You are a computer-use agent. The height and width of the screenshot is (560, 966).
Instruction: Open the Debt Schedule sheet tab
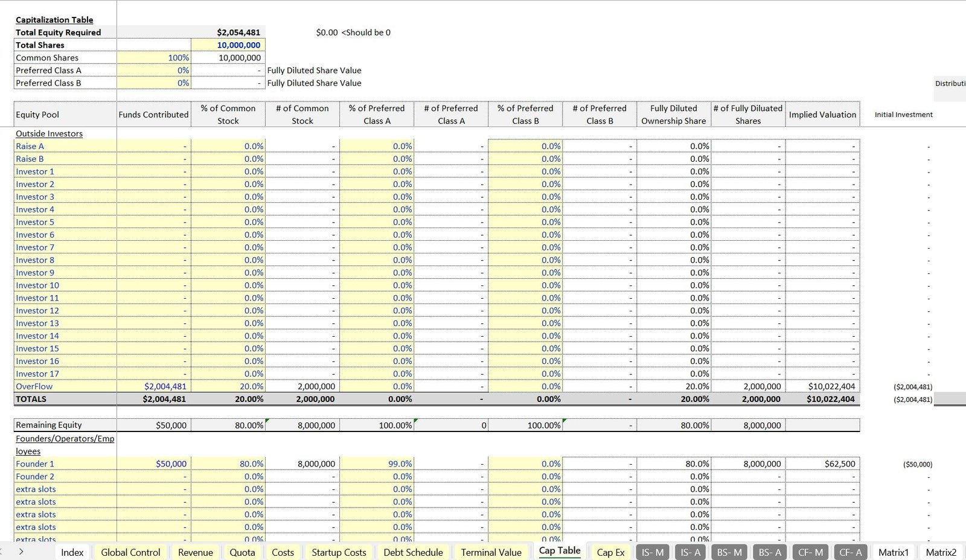[x=413, y=552]
